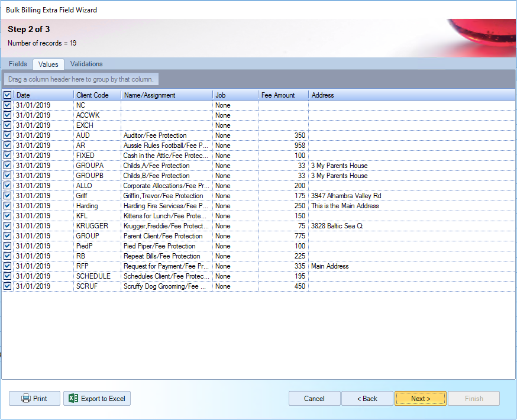Click the Childs,A/Fee Protection cell
The height and width of the screenshot is (420, 517).
tap(167, 166)
